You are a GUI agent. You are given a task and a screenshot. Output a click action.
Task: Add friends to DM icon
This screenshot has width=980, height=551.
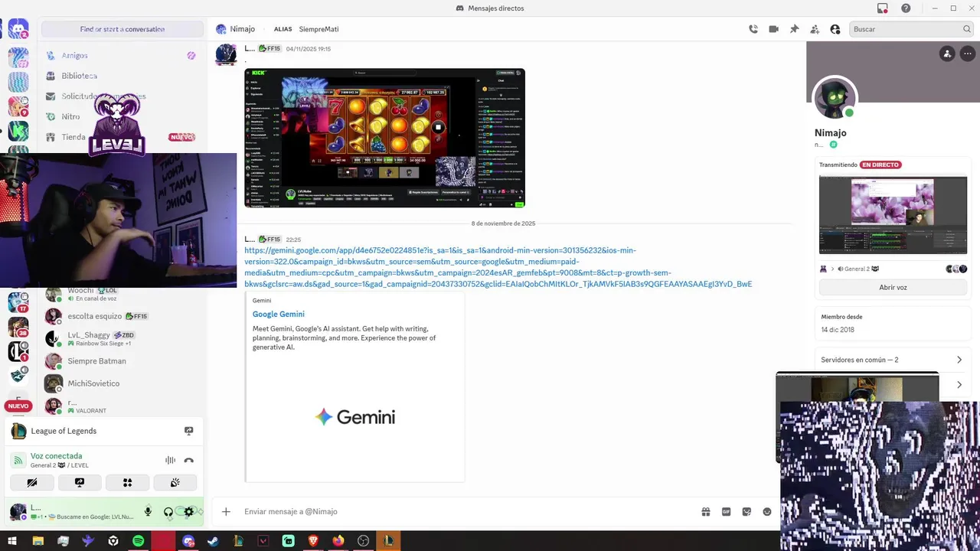pyautogui.click(x=815, y=29)
